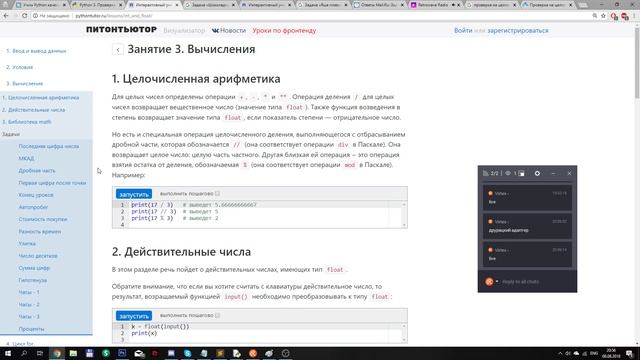Switch to the Ответы Mail.Ru browser tab
The image size is (640, 360).
pyautogui.click(x=378, y=5)
